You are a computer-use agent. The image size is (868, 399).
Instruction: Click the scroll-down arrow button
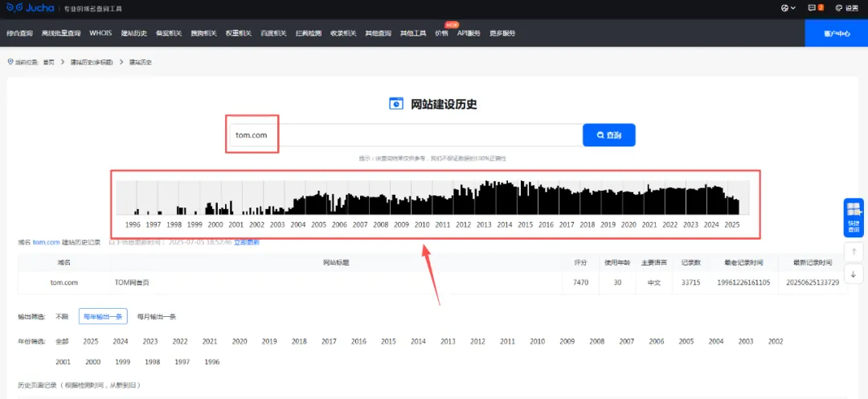[x=853, y=274]
